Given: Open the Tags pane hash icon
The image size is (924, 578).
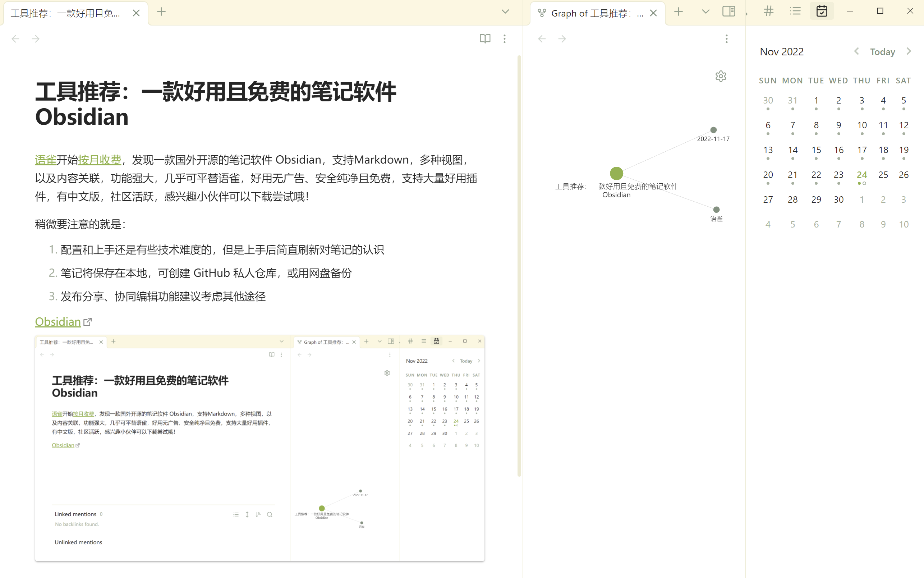Looking at the screenshot, I should click(x=768, y=11).
